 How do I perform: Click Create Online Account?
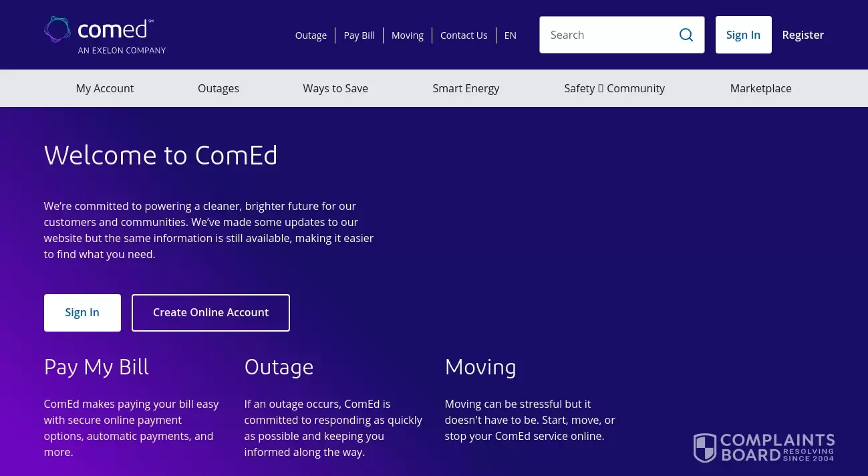tap(210, 312)
